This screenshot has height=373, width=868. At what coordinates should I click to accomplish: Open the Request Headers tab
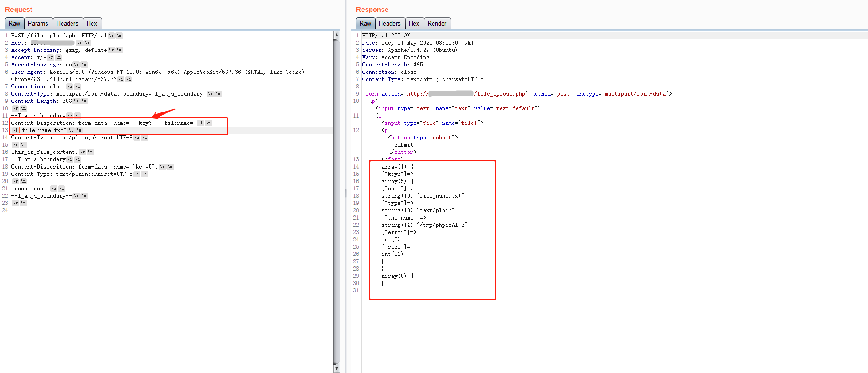[x=67, y=24]
